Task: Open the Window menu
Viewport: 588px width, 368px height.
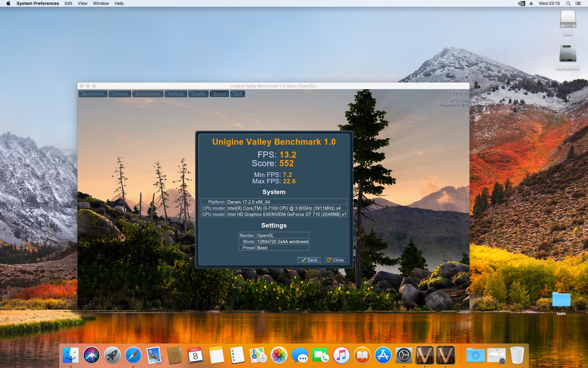Action: click(101, 3)
